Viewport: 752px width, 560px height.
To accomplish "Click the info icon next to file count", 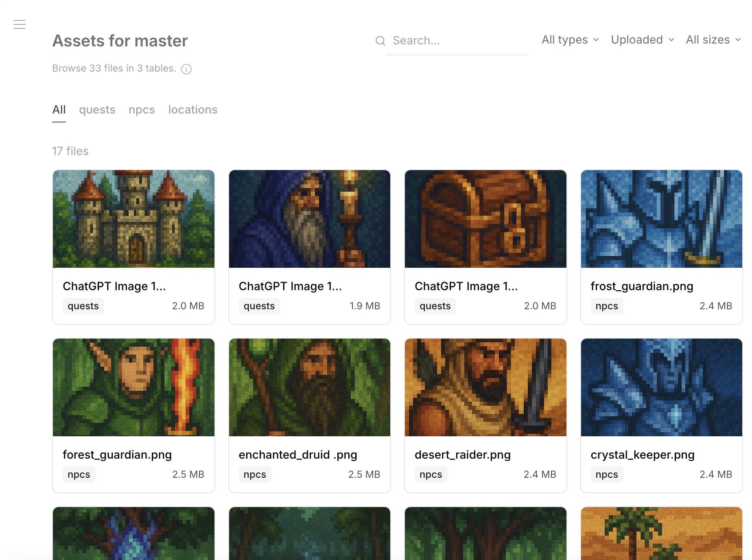I will click(x=186, y=69).
